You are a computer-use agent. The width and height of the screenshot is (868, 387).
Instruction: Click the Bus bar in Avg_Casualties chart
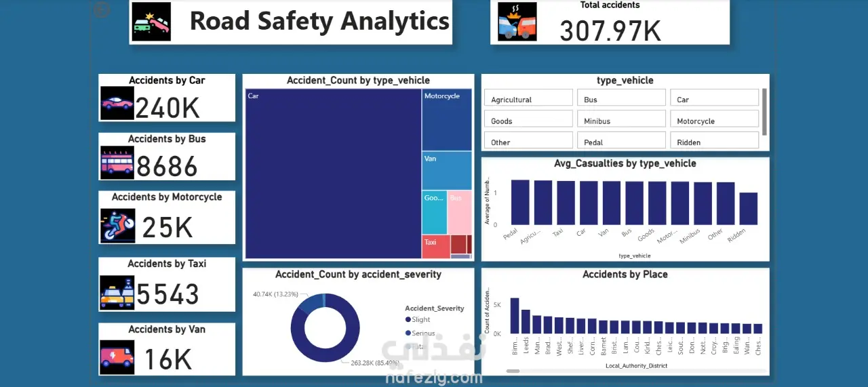point(635,203)
